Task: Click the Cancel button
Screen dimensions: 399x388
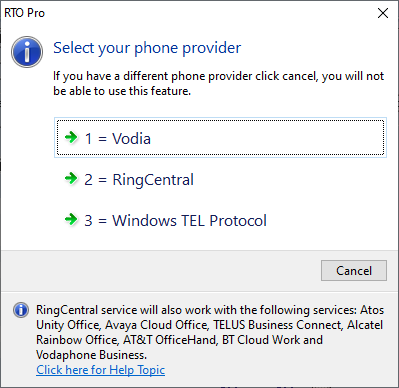Action: (354, 271)
